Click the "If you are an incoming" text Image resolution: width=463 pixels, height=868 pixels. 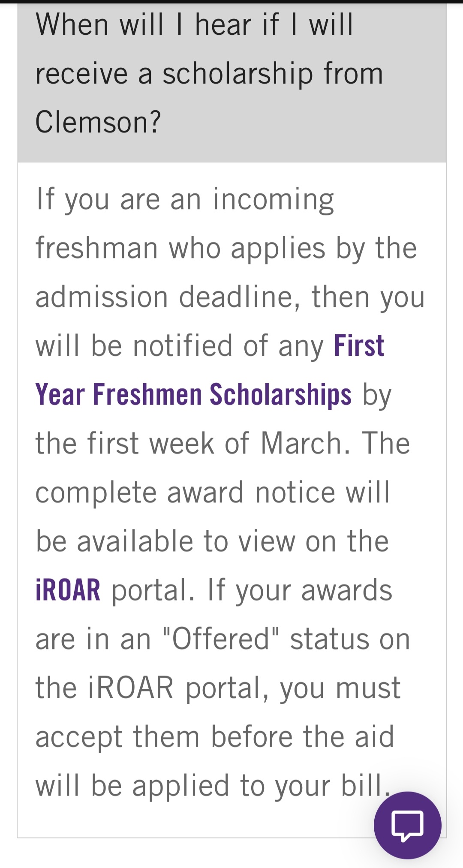tap(185, 199)
